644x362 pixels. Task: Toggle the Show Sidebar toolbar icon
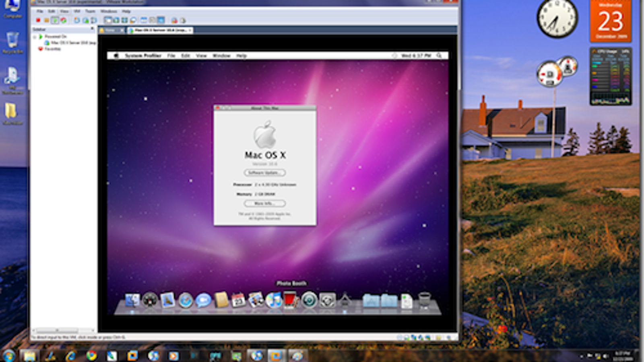[108, 20]
